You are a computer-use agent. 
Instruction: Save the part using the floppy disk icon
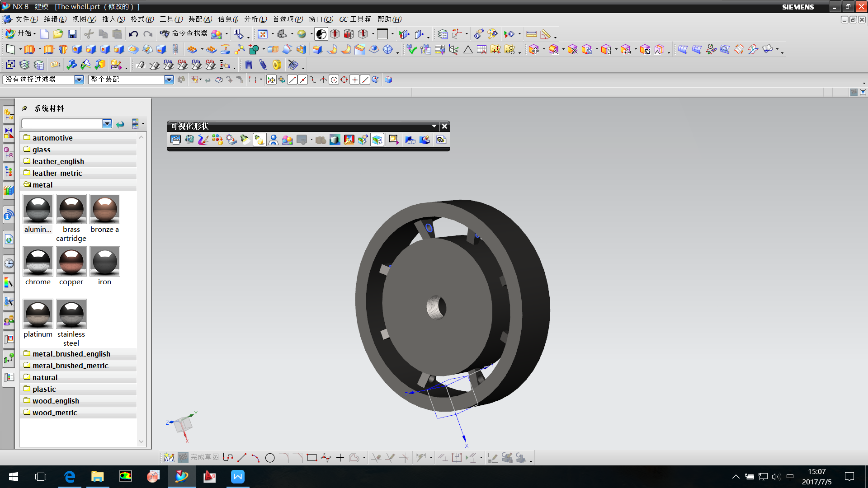click(x=72, y=34)
